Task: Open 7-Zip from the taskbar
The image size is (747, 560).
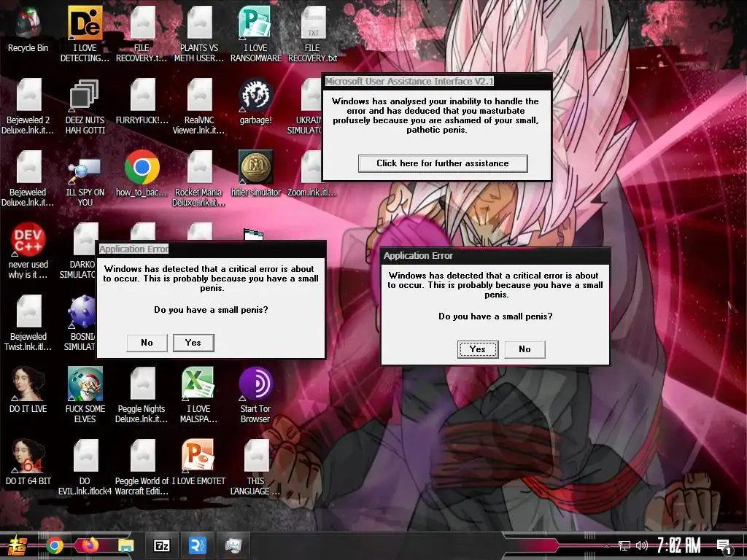Action: click(161, 545)
